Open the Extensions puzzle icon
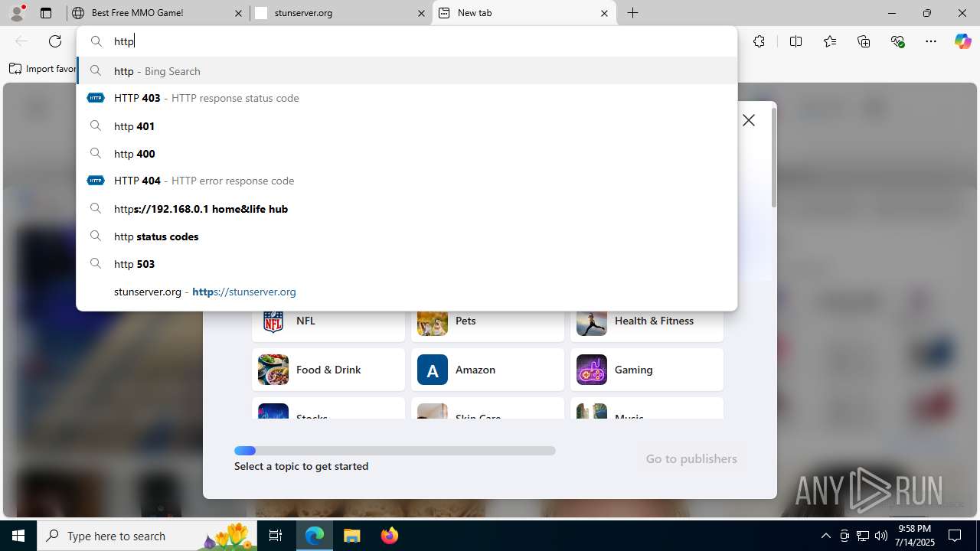 [759, 41]
